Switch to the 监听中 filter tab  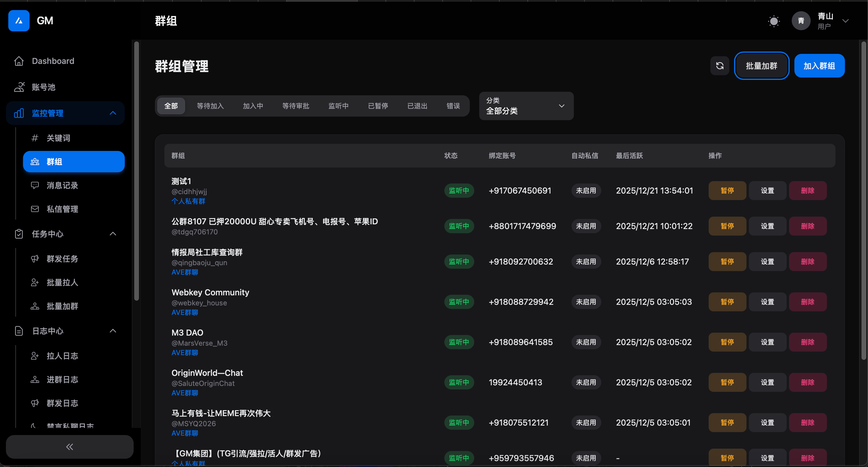[338, 106]
